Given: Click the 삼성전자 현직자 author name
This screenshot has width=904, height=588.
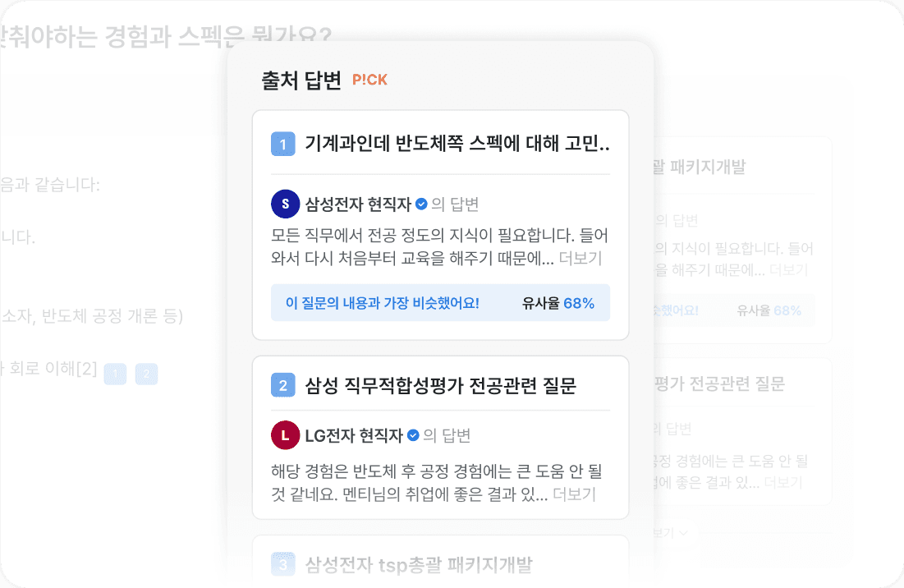Looking at the screenshot, I should tap(358, 204).
